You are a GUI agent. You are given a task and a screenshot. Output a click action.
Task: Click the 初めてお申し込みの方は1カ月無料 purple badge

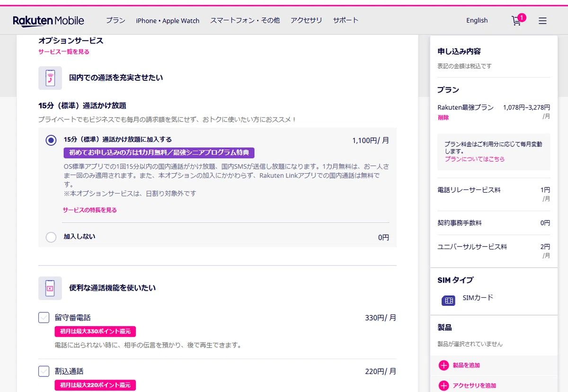tap(159, 153)
